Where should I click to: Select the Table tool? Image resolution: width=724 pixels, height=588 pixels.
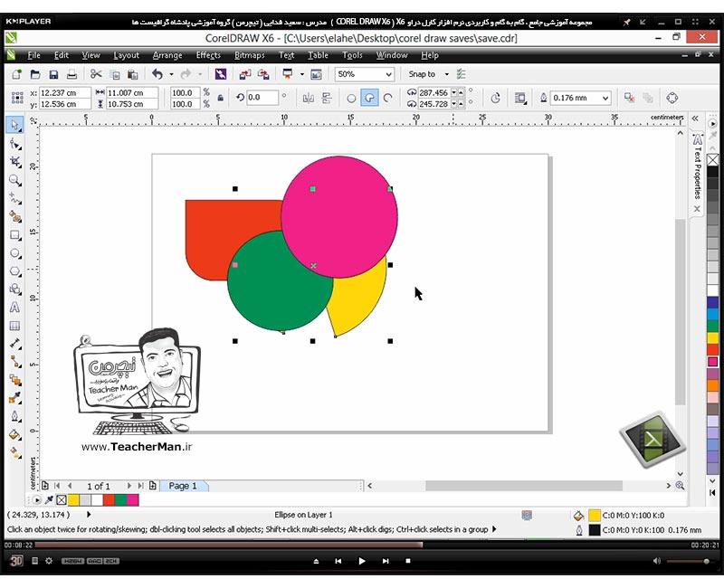coord(14,326)
